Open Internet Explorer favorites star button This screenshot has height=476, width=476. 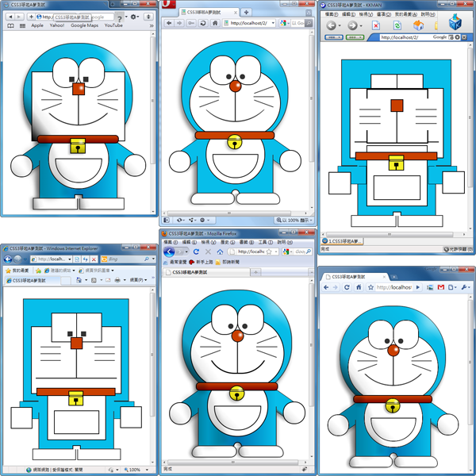point(17,271)
